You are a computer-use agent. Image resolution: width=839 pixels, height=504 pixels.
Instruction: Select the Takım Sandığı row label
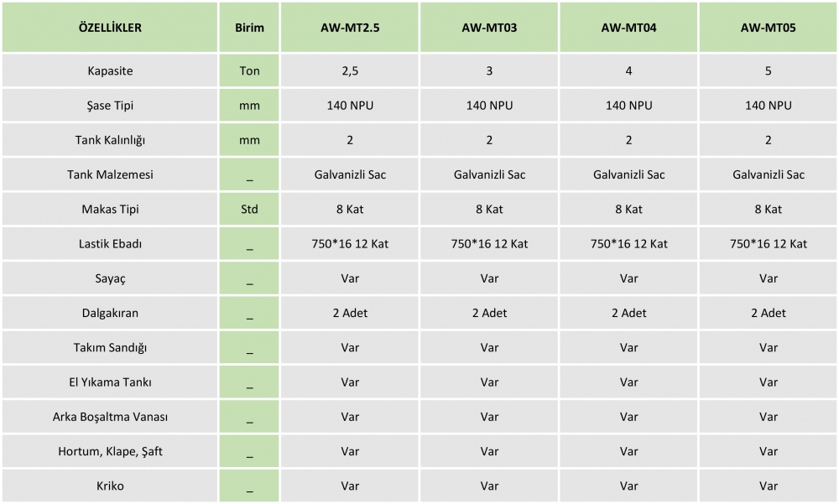pos(110,348)
